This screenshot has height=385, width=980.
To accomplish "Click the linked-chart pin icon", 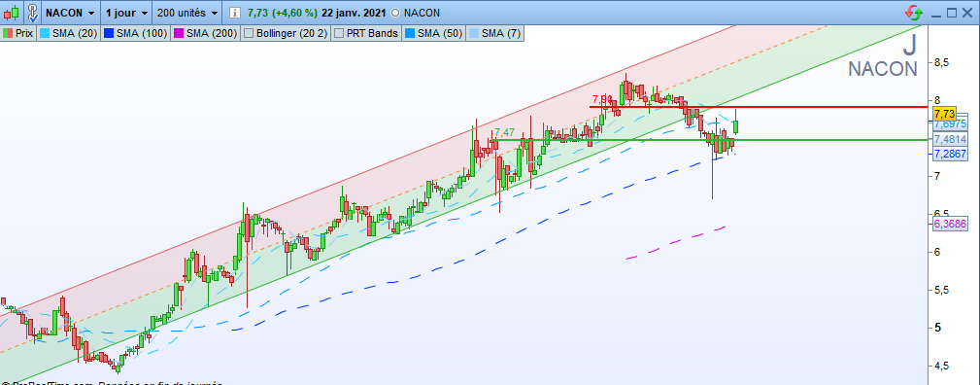I will (x=34, y=13).
